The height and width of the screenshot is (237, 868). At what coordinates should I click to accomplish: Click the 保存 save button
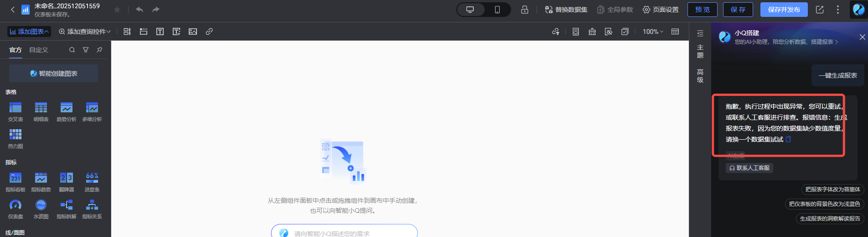738,10
